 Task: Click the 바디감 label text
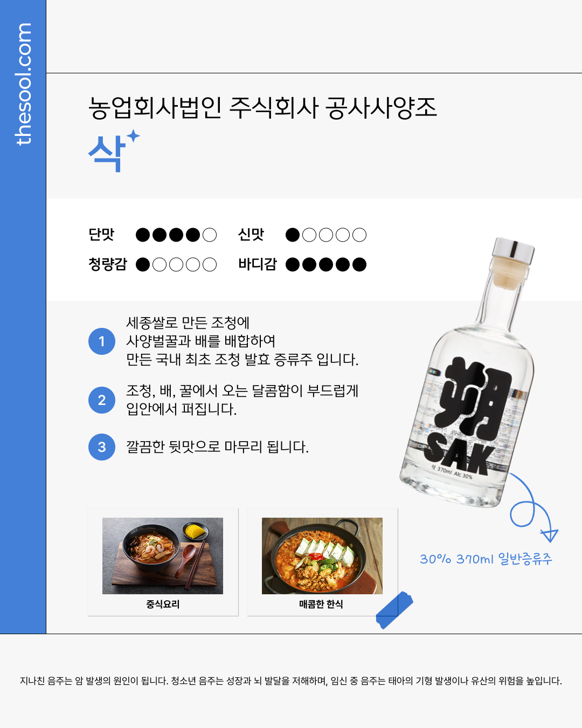258,264
